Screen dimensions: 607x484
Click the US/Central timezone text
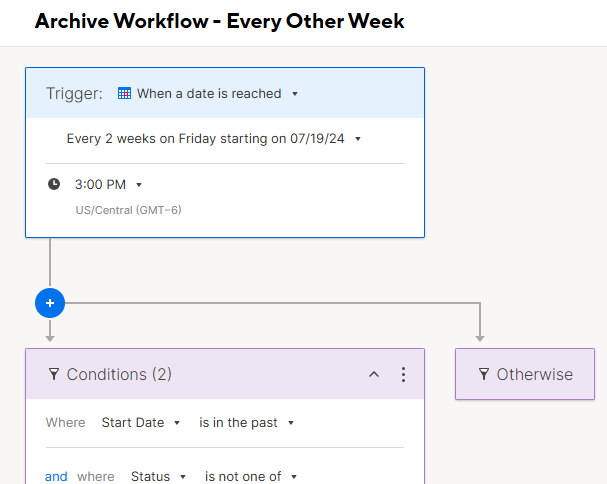[128, 210]
